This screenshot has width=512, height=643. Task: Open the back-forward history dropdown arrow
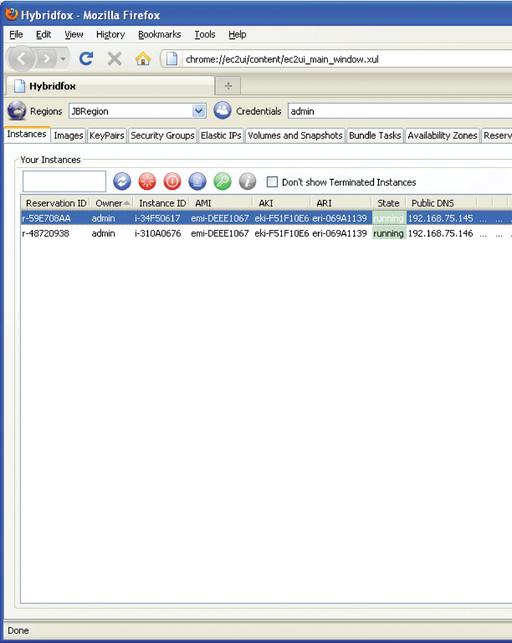click(63, 59)
